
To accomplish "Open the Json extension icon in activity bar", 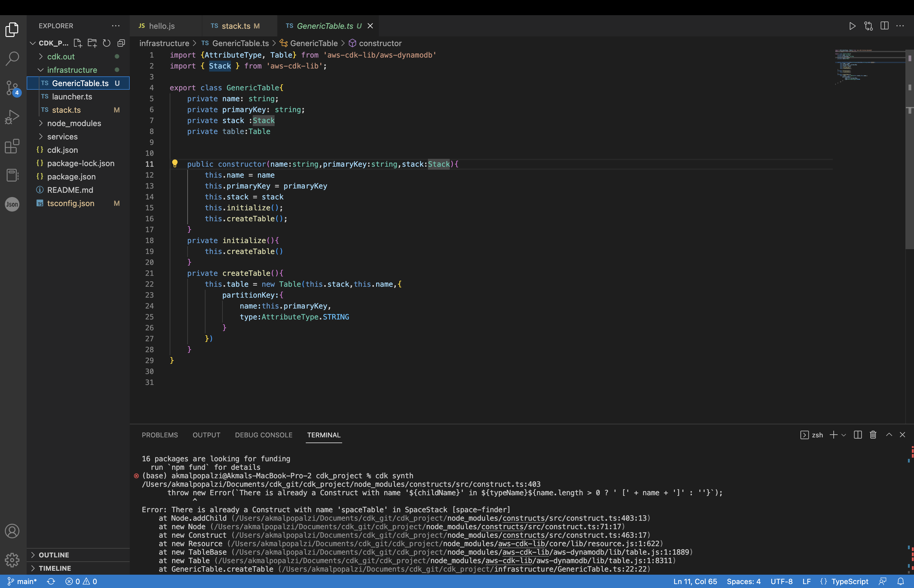I will click(x=12, y=204).
